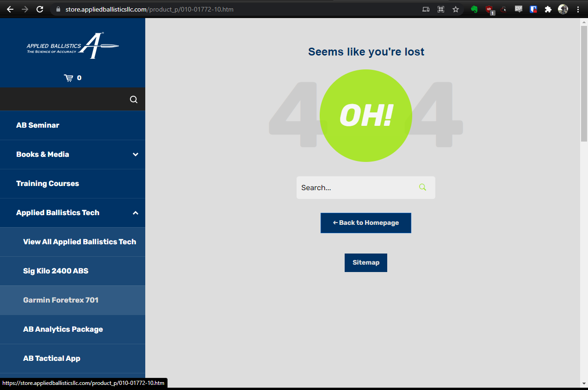Open the CSS viewer extension
This screenshot has height=390, width=588.
[x=519, y=9]
